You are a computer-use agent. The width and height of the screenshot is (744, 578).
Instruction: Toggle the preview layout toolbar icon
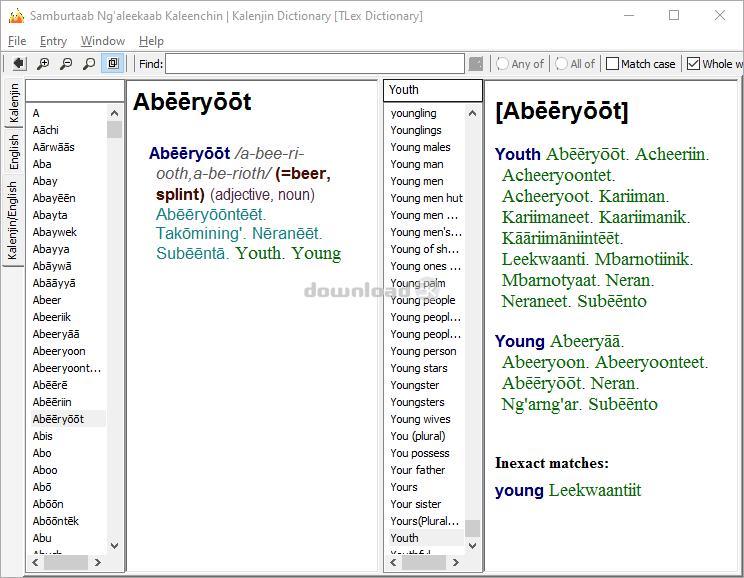click(x=113, y=64)
